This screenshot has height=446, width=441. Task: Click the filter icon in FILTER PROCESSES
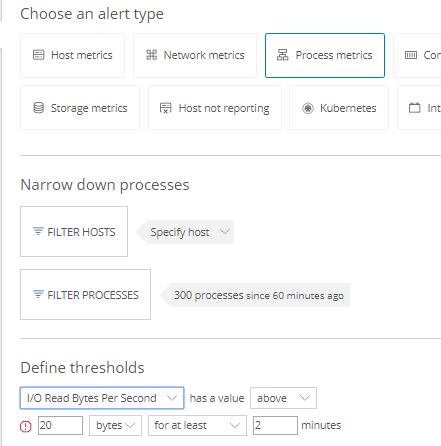38,294
